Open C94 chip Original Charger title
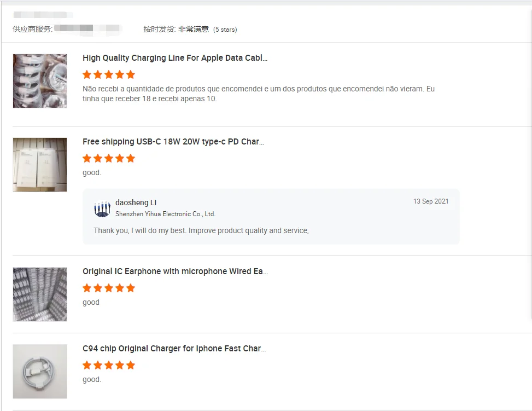This screenshot has width=532, height=411. pyautogui.click(x=174, y=349)
